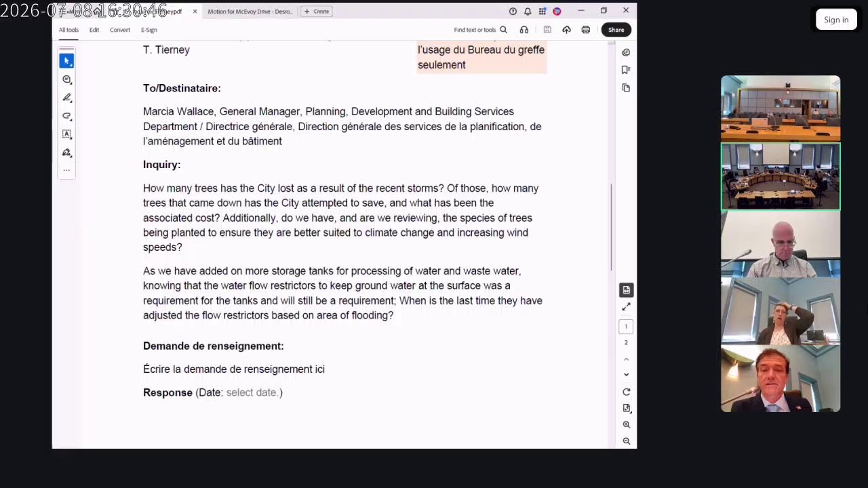
Task: Click the 'Inquiry:' heading
Action: tap(161, 165)
